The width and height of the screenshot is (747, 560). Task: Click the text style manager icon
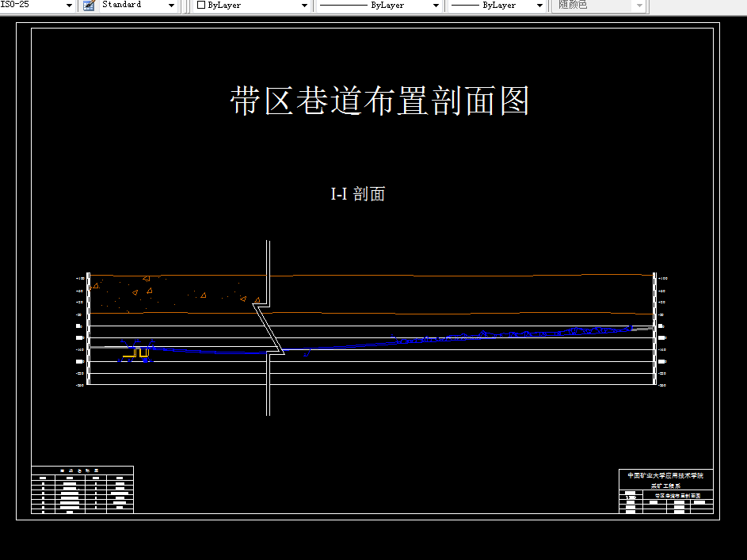[x=89, y=6]
